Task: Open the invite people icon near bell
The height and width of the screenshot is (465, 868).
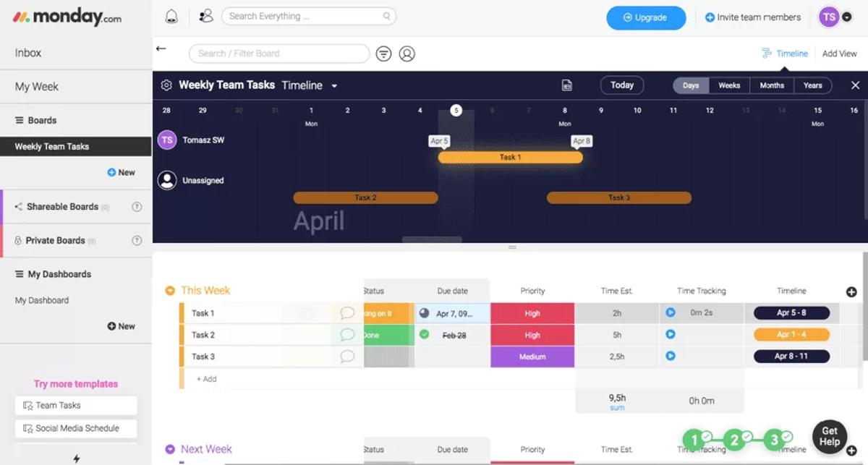Action: (205, 16)
